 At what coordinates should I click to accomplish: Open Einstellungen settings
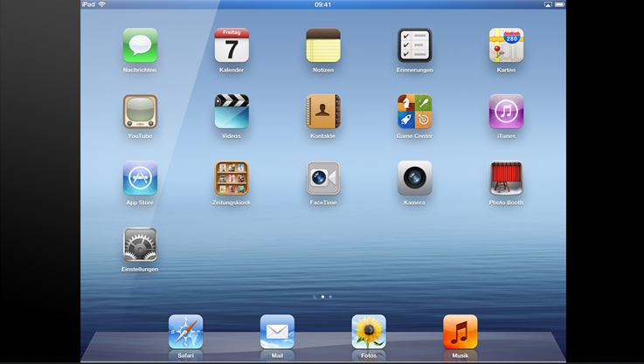click(x=140, y=244)
